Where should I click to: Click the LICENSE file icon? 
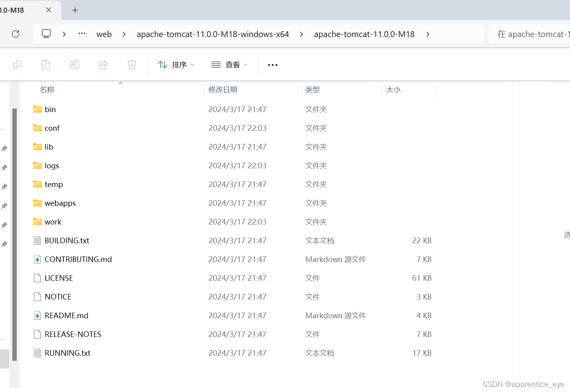[x=37, y=278]
